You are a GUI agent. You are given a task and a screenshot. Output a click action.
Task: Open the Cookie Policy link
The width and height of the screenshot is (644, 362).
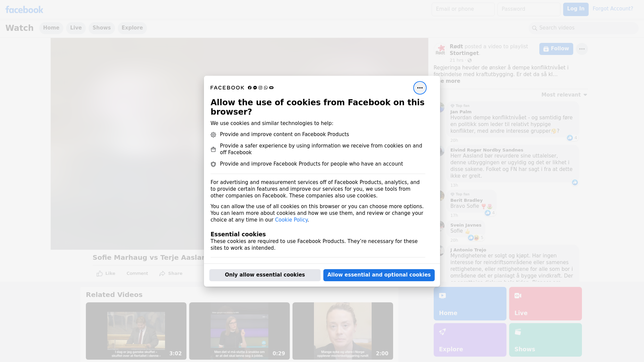tap(291, 220)
